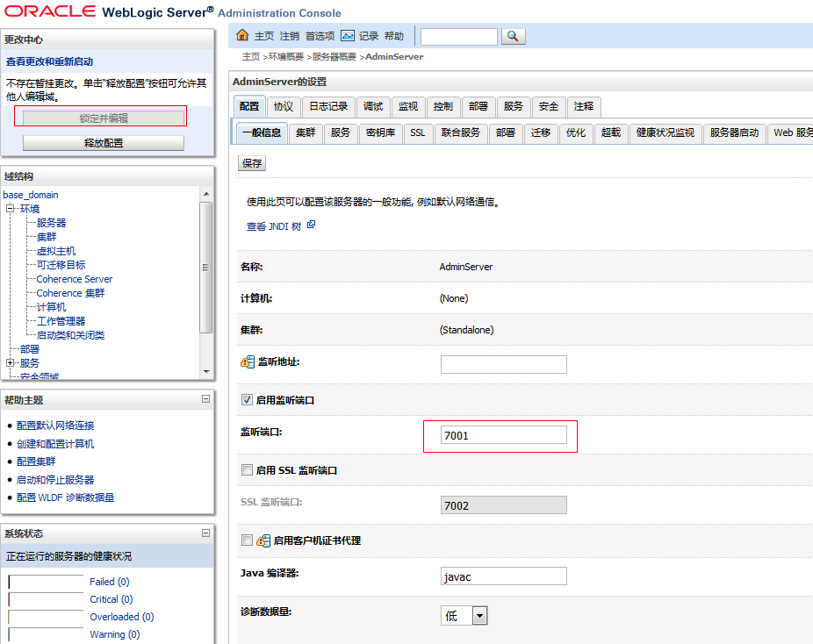Screen dimensions: 813x644
Task: Click 注销 in the top toolbar
Action: (290, 36)
